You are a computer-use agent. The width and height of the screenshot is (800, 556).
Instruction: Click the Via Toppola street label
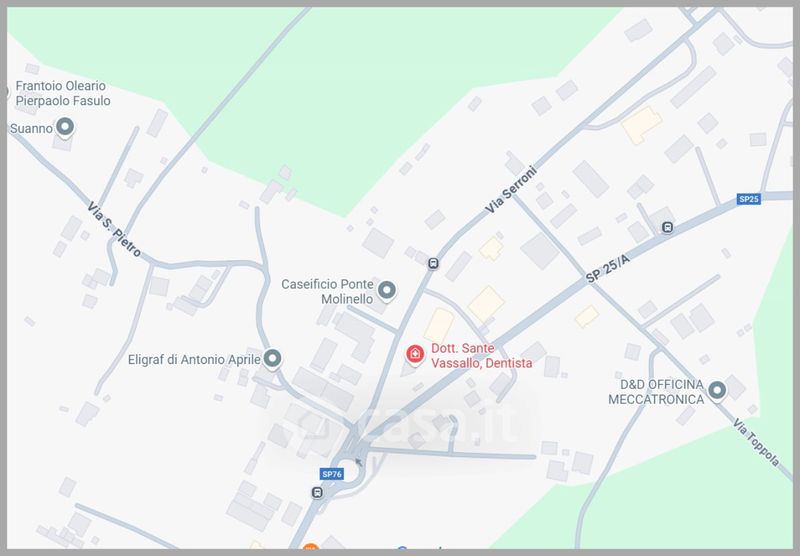pyautogui.click(x=756, y=442)
